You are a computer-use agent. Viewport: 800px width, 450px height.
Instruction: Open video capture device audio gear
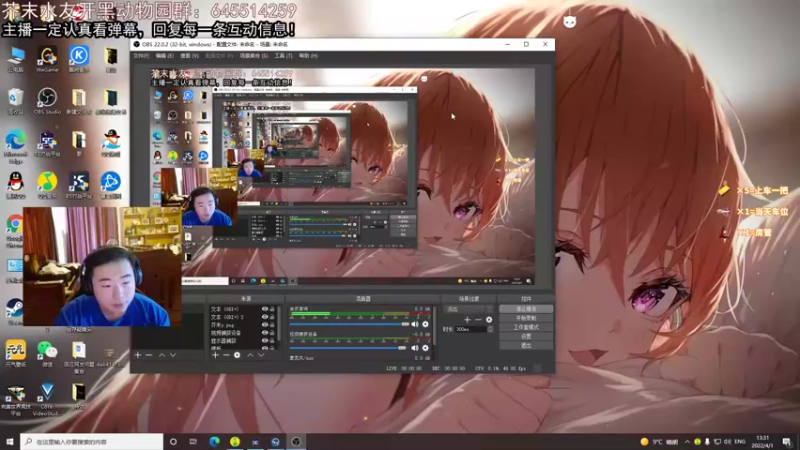(426, 348)
